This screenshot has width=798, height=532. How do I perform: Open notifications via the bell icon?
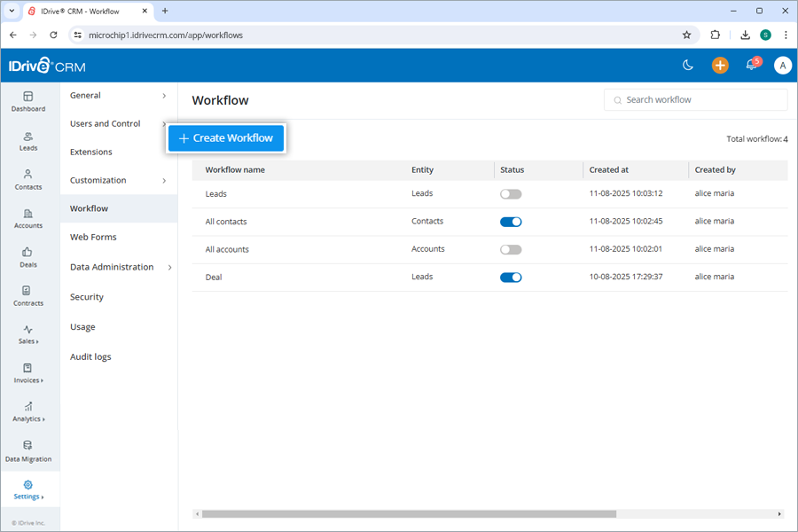click(750, 65)
